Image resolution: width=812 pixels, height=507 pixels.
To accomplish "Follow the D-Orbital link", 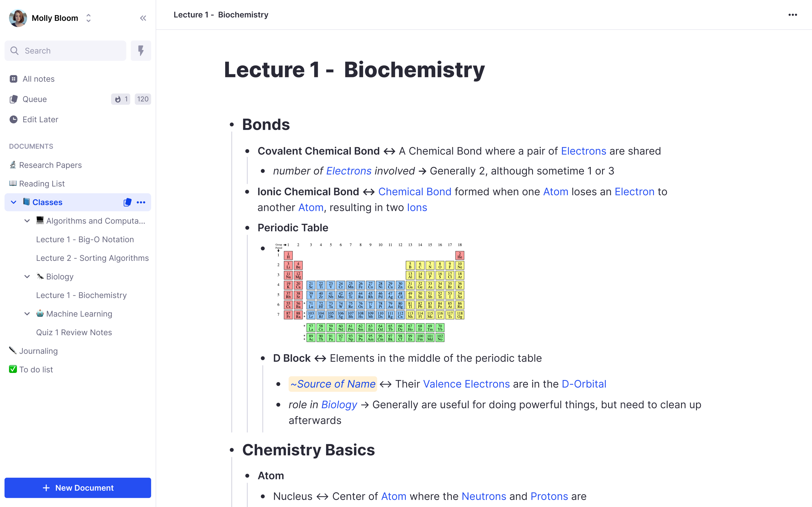I will pyautogui.click(x=584, y=384).
